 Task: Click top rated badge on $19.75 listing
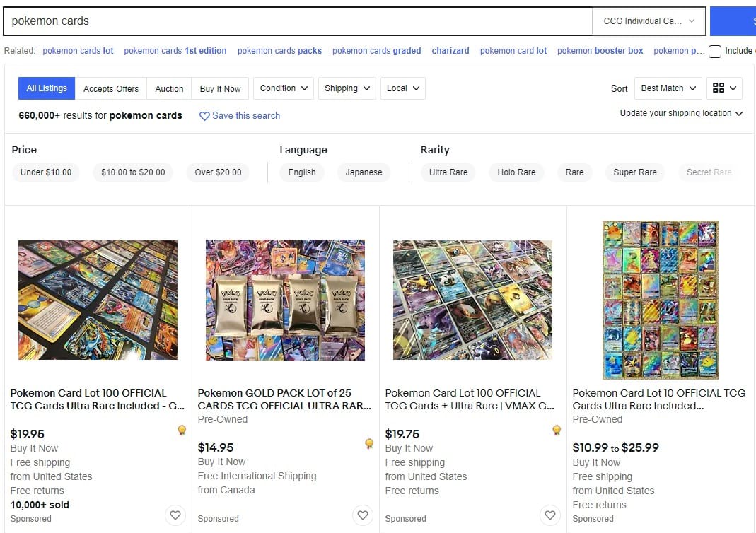point(557,430)
